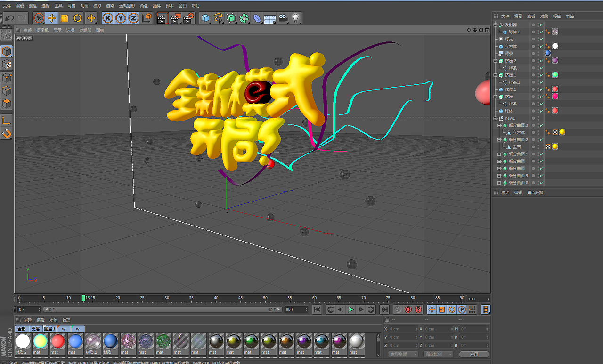Add a light bulb object

pyautogui.click(x=296, y=18)
